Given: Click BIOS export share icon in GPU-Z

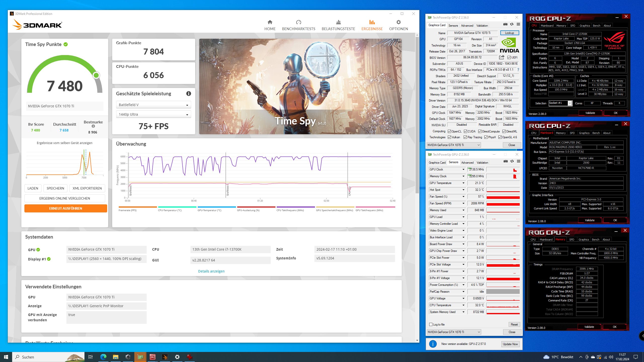Looking at the screenshot, I should click(501, 57).
